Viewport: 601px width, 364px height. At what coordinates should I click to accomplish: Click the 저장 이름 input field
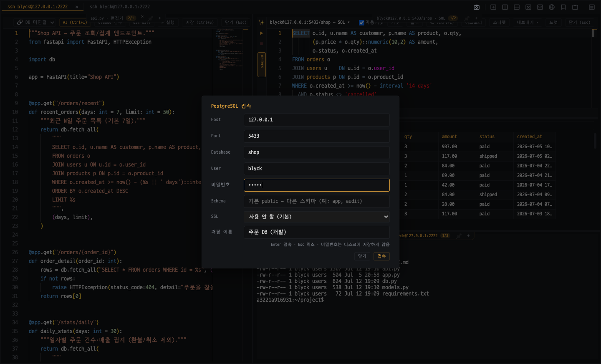tap(317, 232)
